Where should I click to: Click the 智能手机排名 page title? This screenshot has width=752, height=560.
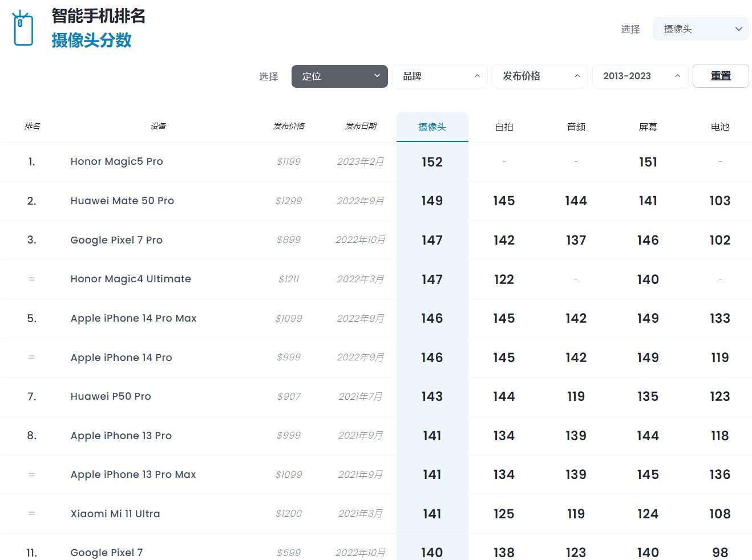pyautogui.click(x=99, y=15)
